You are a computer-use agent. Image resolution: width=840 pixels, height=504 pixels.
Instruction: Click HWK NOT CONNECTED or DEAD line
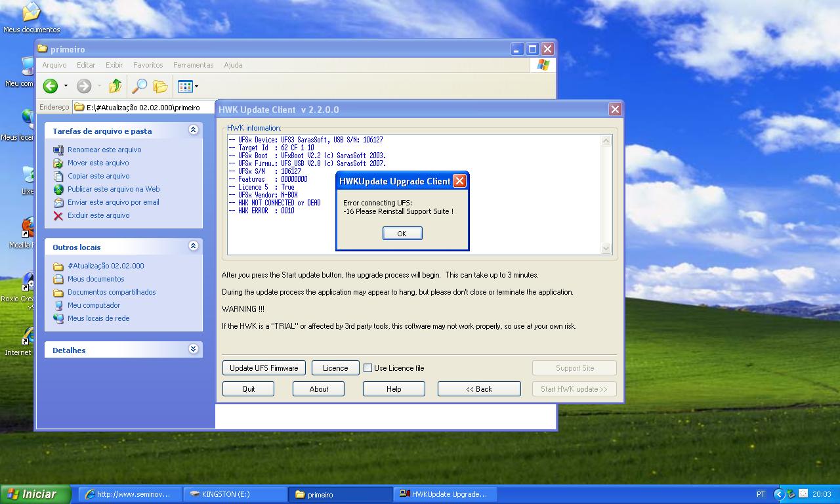[x=274, y=203]
